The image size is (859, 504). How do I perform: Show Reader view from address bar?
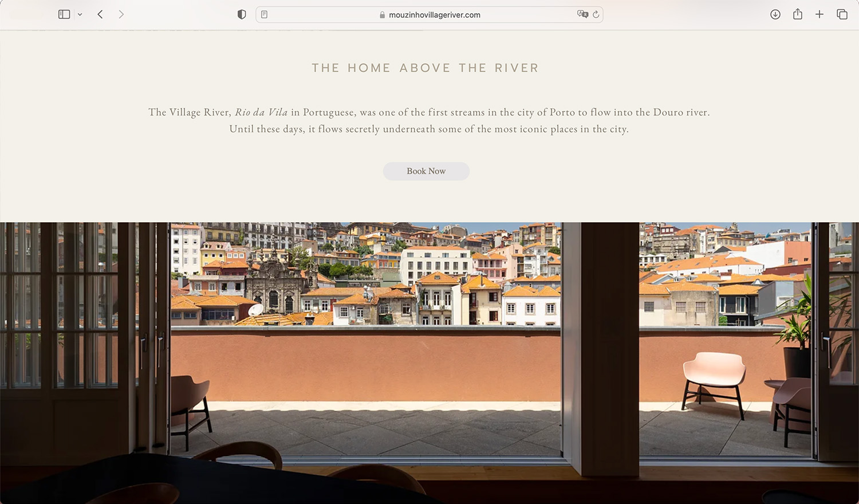click(x=264, y=14)
